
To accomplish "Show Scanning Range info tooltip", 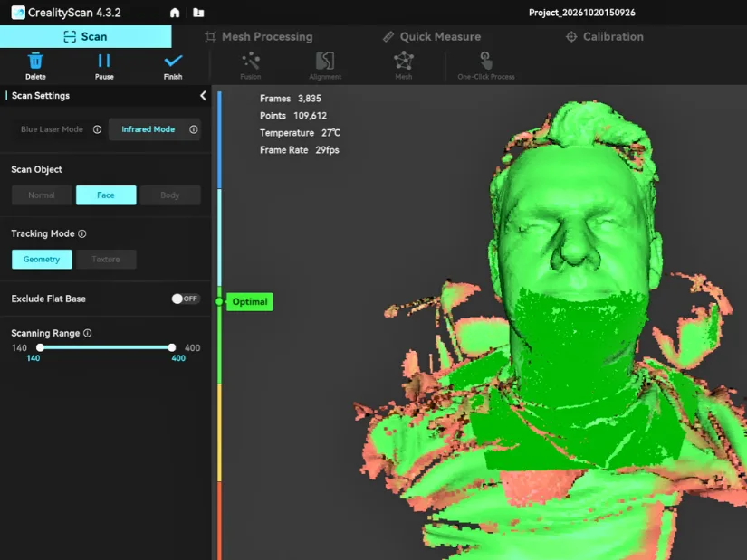I will (x=87, y=333).
